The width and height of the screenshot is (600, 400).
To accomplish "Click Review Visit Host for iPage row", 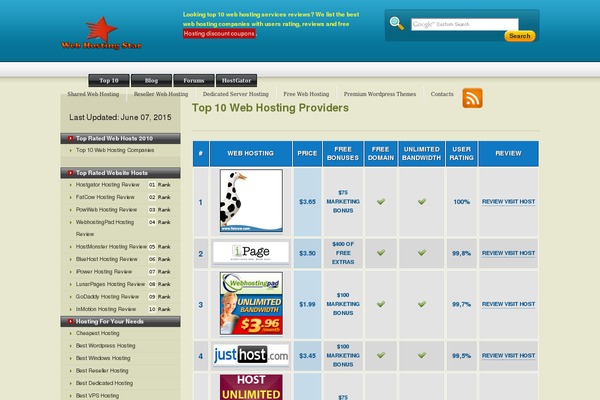I will [508, 253].
